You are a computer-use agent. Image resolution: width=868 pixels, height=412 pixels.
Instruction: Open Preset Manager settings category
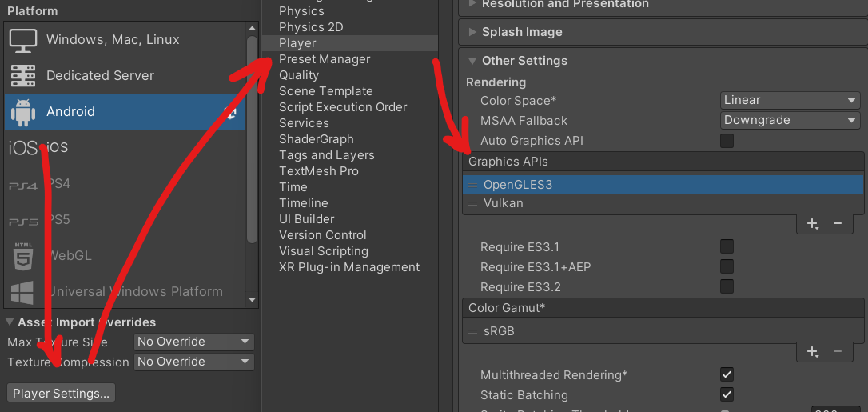click(325, 59)
